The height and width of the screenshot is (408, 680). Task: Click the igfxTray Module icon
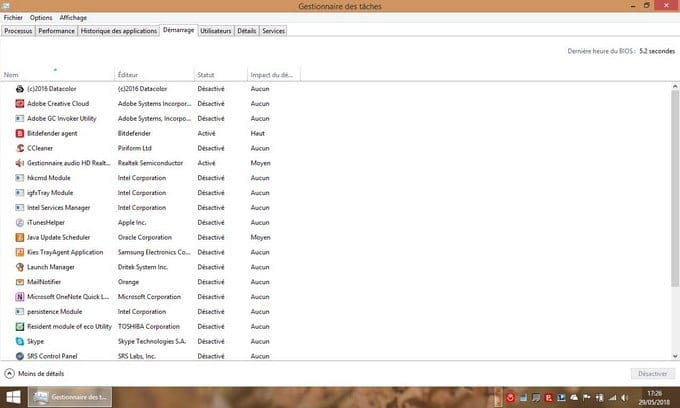tap(20, 193)
